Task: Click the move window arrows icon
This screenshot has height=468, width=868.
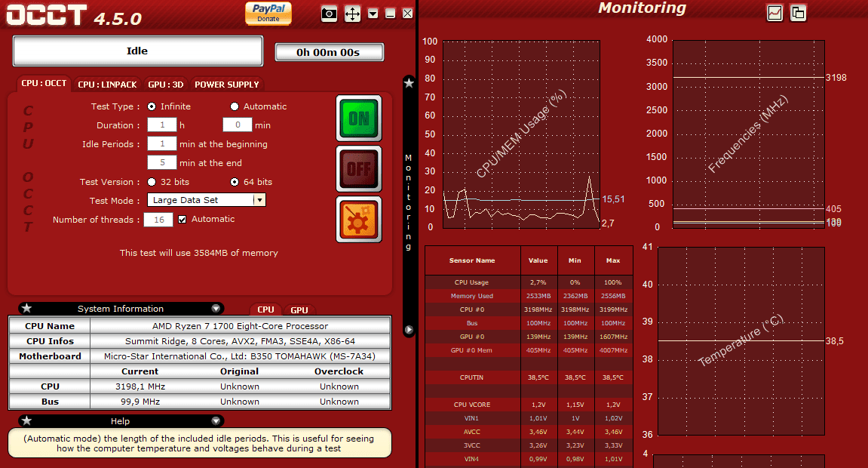Action: click(352, 14)
